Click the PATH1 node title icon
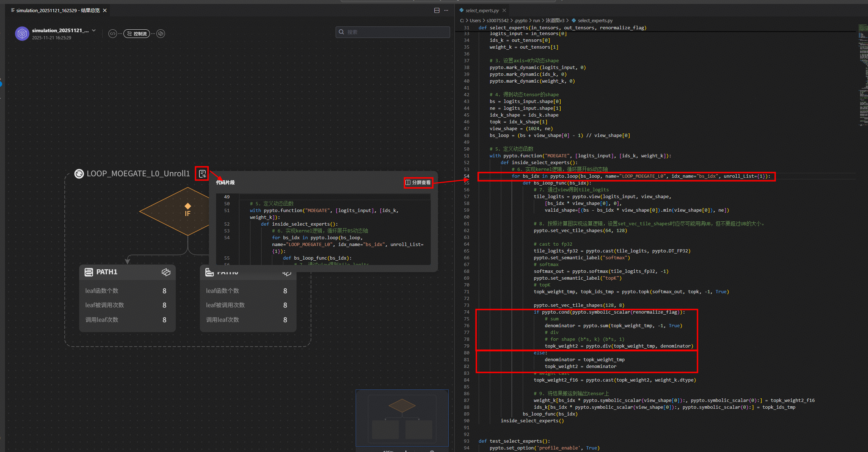 89,272
